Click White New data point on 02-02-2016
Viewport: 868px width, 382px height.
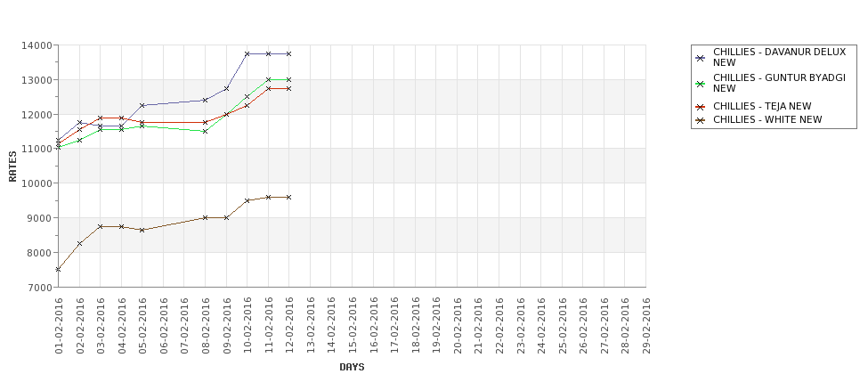point(80,244)
